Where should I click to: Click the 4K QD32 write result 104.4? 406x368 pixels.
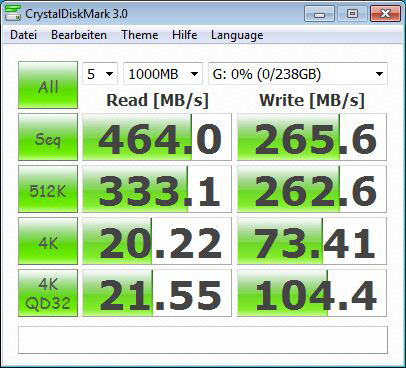312,293
